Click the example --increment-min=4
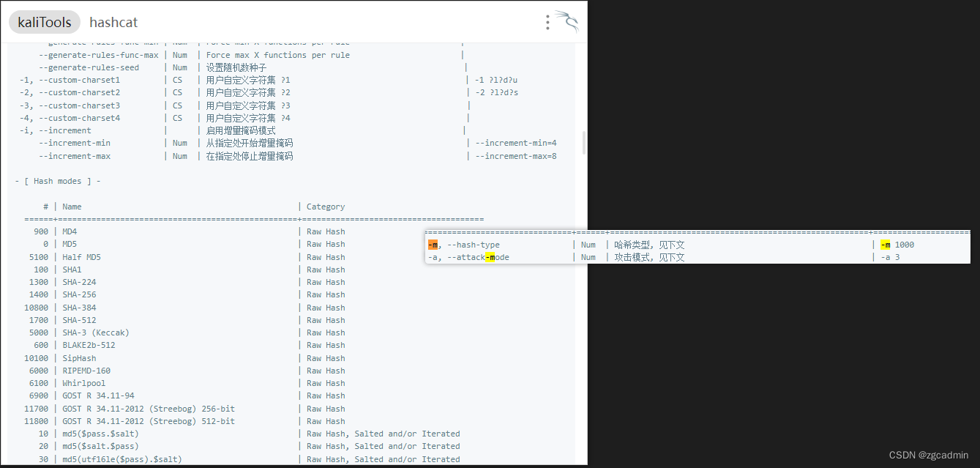This screenshot has width=980, height=468. (x=516, y=144)
